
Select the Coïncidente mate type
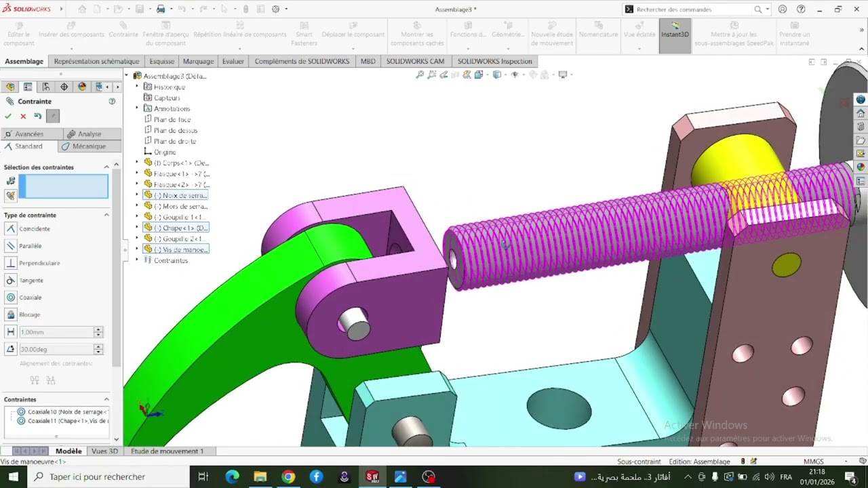(x=11, y=228)
